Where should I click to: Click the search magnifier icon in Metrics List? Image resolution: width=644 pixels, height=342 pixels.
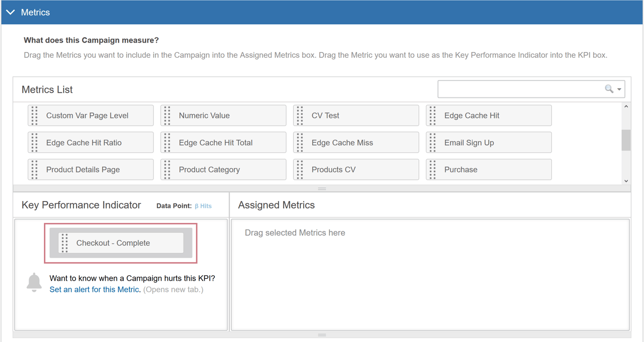point(608,89)
